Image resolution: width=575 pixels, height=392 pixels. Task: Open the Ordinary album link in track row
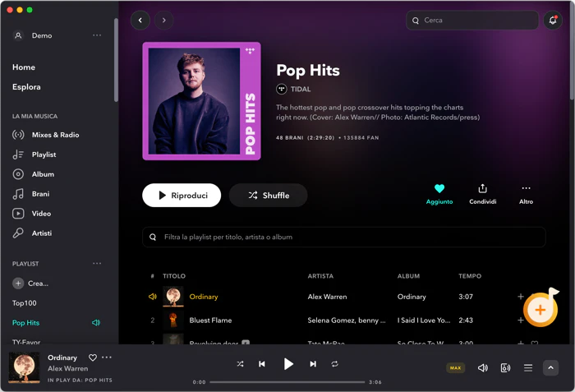coord(412,297)
